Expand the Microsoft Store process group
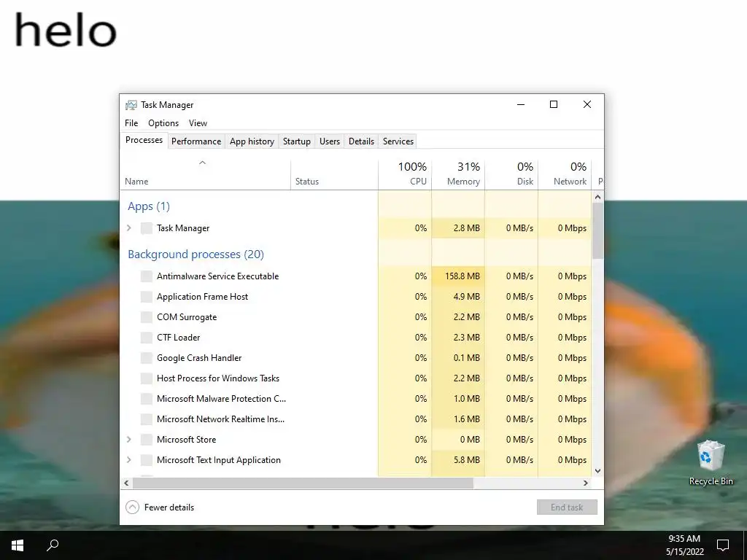Screen dimensions: 747x560 coord(129,440)
